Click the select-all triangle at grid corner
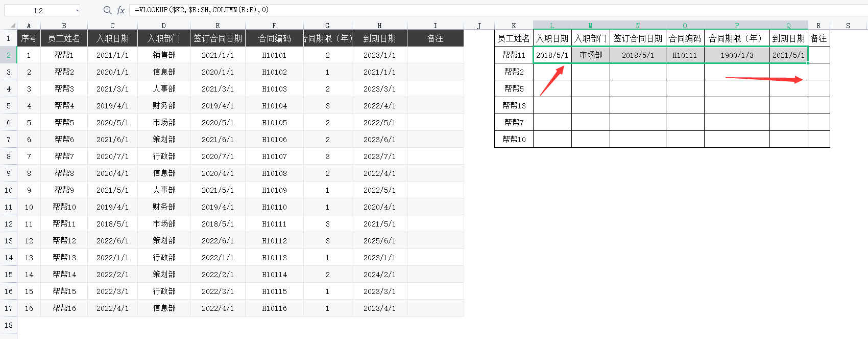868x339 pixels. (12, 26)
